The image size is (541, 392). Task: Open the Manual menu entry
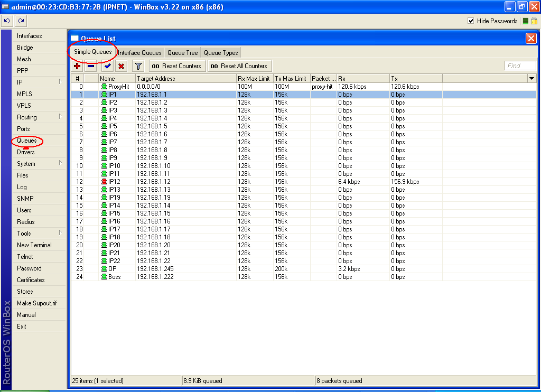tap(26, 315)
